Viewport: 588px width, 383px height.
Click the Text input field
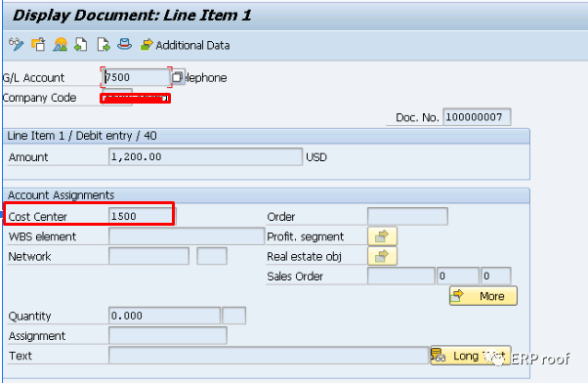coord(269,356)
